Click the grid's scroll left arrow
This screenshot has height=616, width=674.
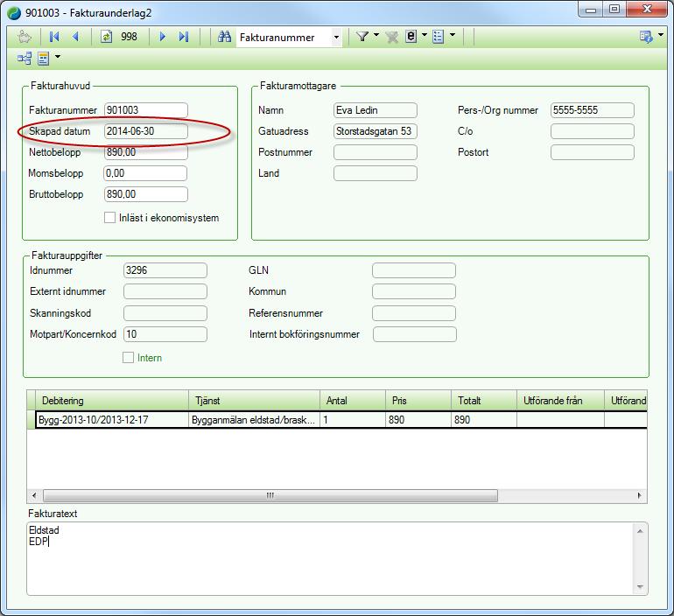pos(34,495)
